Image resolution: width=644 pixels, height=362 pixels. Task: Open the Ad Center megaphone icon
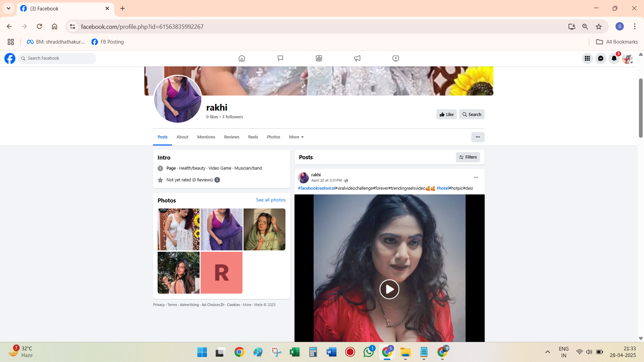click(357, 58)
